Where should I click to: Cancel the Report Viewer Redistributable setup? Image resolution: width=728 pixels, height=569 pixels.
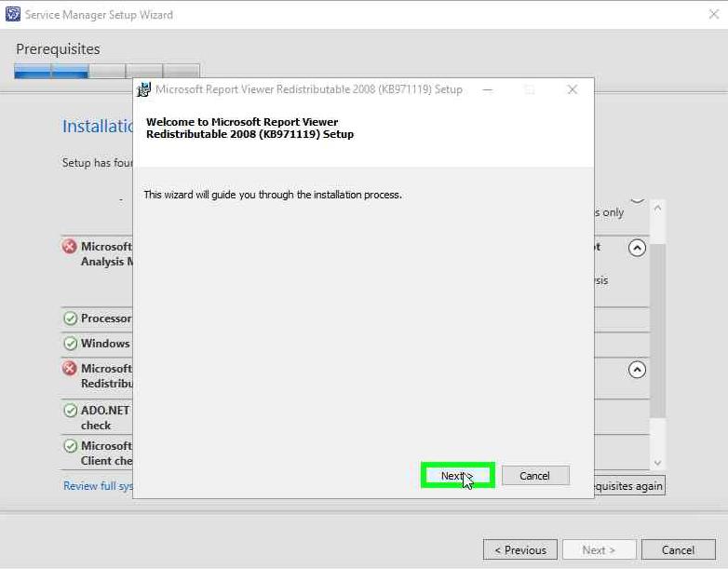coord(535,476)
